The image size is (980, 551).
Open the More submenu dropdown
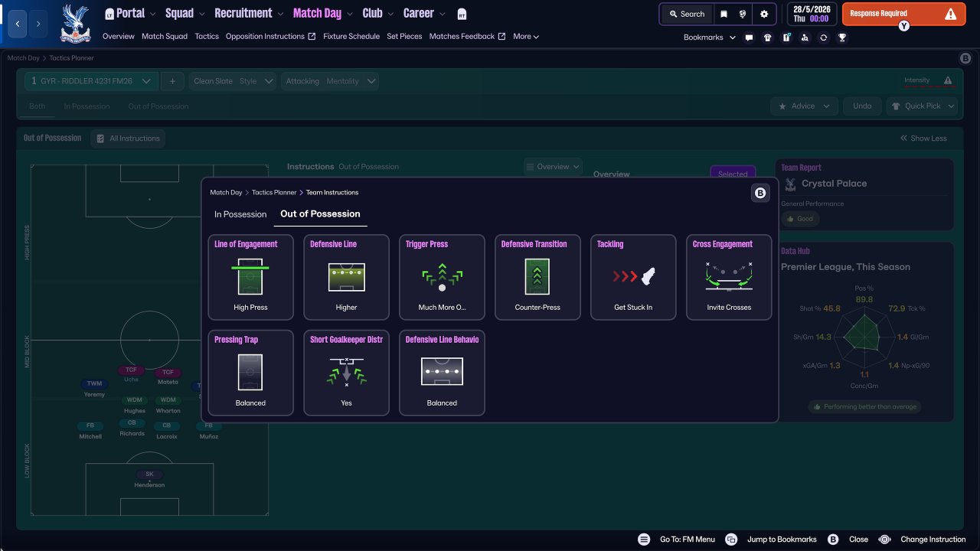point(526,37)
